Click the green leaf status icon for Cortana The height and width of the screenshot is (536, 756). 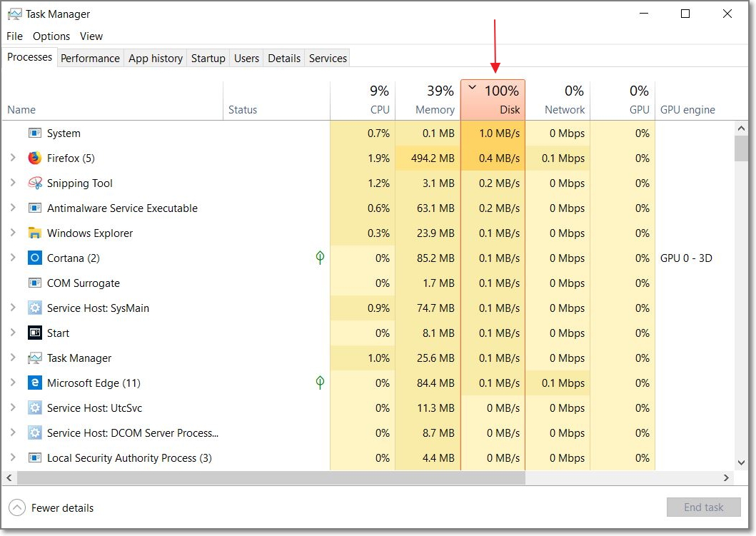point(320,258)
